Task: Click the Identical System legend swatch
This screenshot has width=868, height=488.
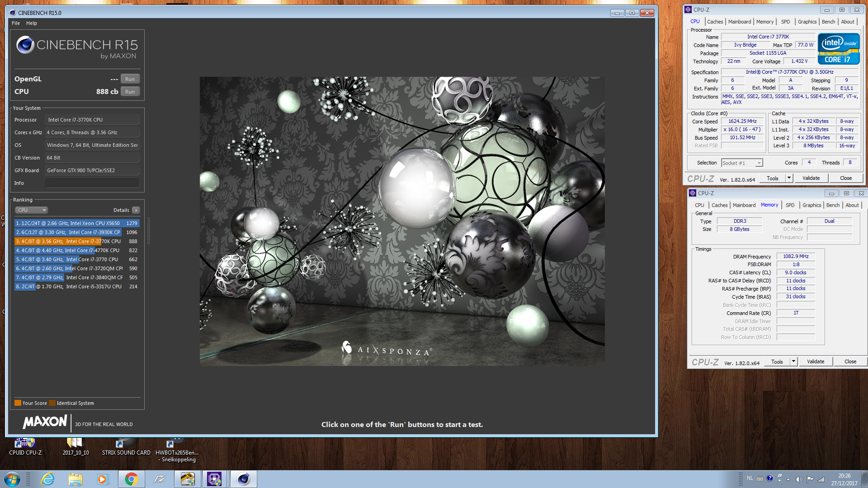Action: point(52,403)
